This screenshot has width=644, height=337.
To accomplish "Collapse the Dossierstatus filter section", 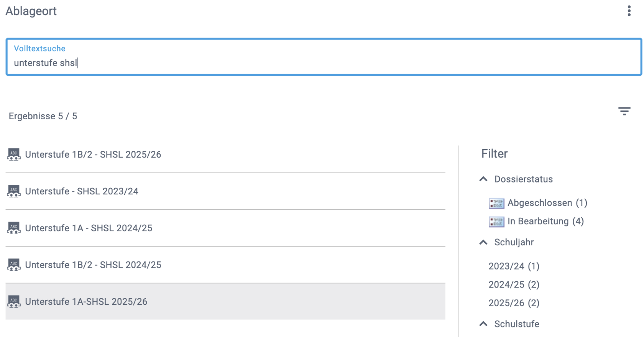I will coord(483,179).
